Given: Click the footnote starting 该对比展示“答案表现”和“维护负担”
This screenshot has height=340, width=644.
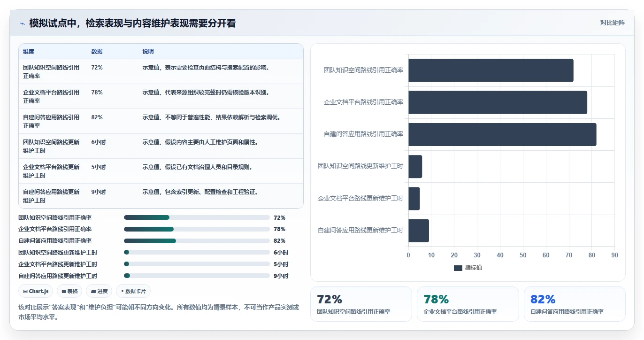Looking at the screenshot, I should pos(159,312).
